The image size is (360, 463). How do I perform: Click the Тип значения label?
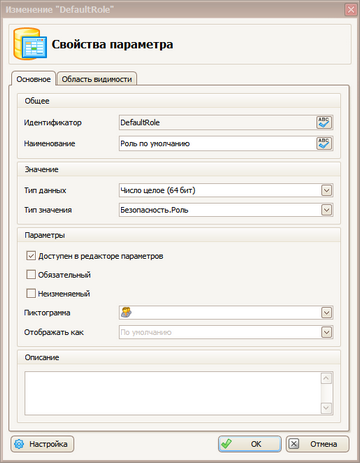pyautogui.click(x=48, y=210)
